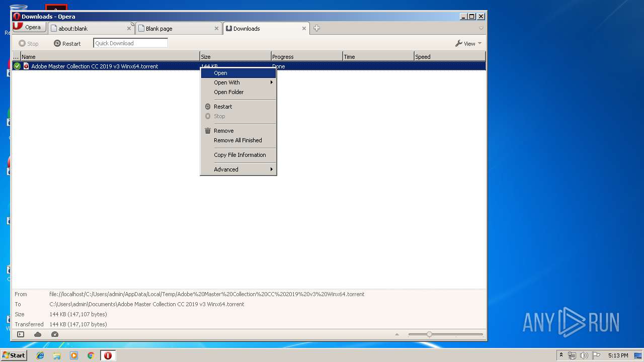644x362 pixels.
Task: Click the destination path in To field
Action: click(147, 304)
